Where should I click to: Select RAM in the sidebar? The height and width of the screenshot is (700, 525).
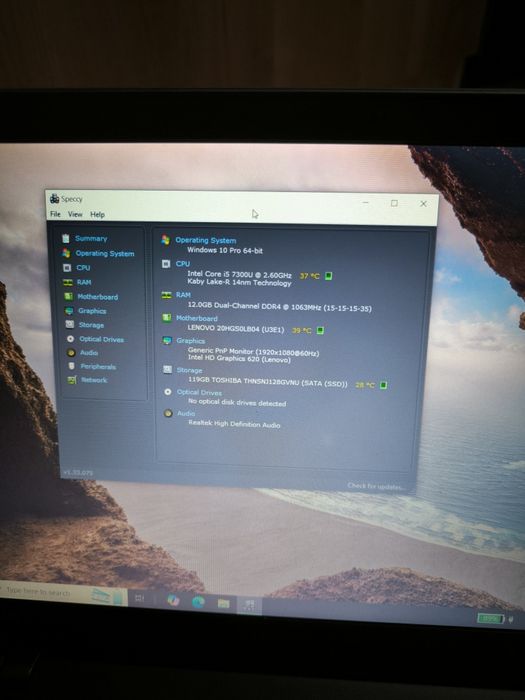[84, 282]
